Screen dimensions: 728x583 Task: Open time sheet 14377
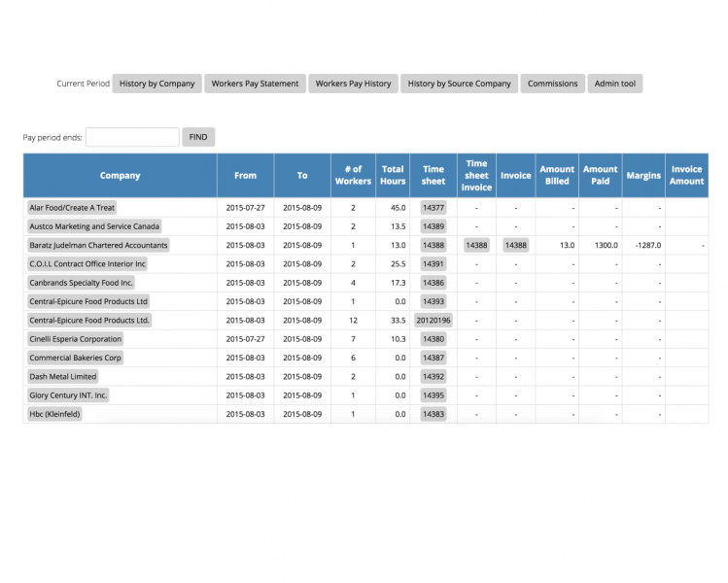tap(433, 208)
